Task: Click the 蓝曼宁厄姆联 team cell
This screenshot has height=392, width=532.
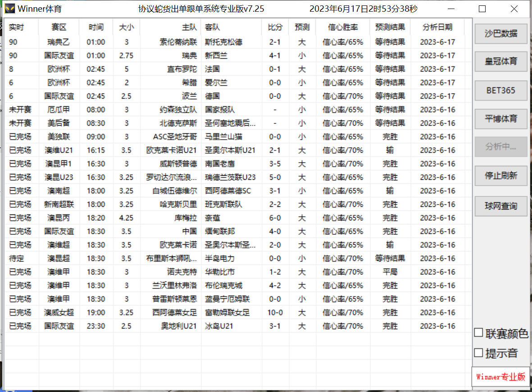Action: coord(227,299)
